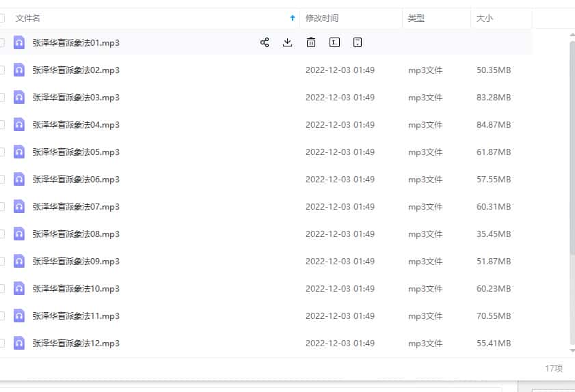Viewport: 575px width, 392px height.
Task: Sort list by 大小 column header
Action: click(485, 18)
